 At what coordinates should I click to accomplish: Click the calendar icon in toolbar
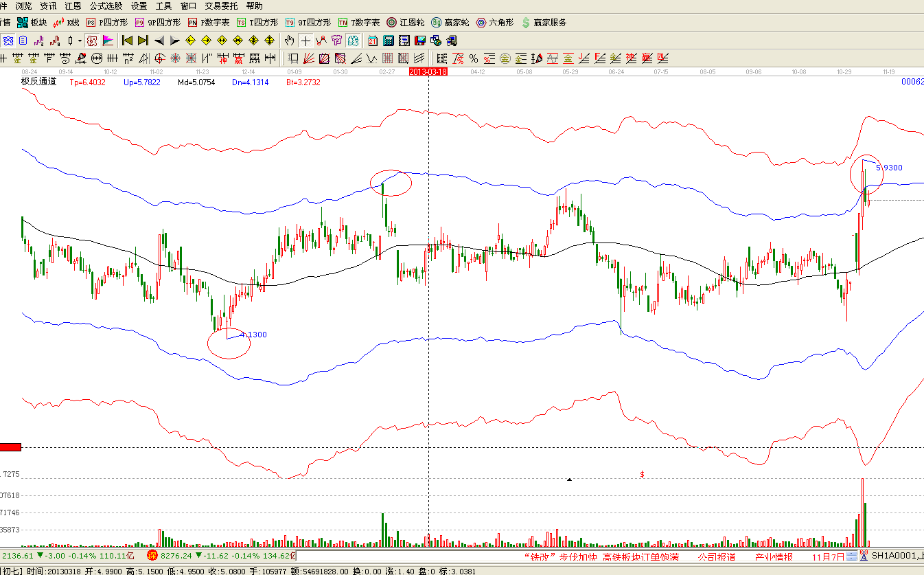click(372, 41)
